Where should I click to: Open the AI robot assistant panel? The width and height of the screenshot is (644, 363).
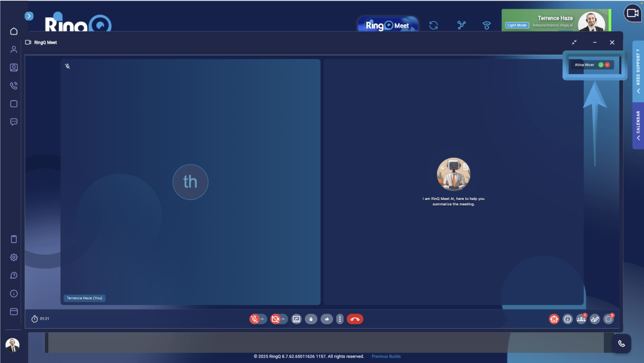[554, 319]
